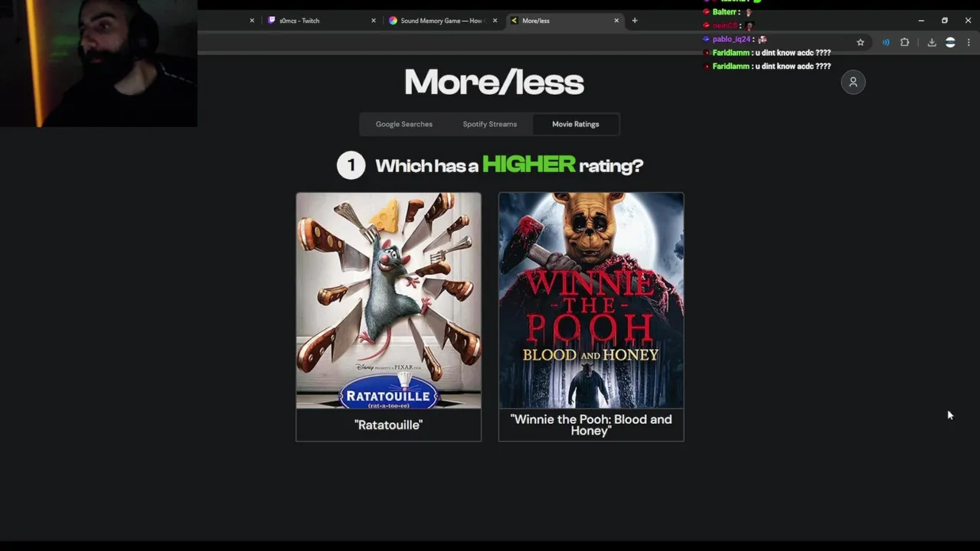The height and width of the screenshot is (551, 980).
Task: Click the More/less tab favicon
Action: 514,21
